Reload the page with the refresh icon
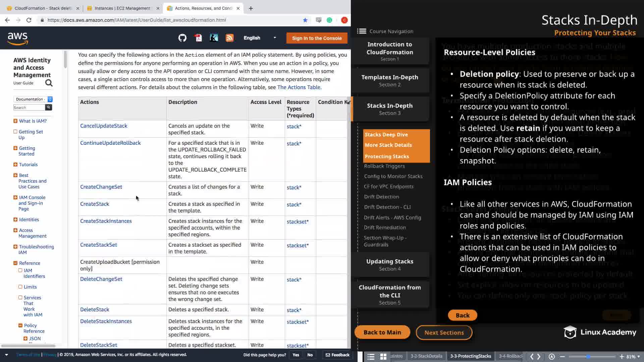Viewport: 644px width, 362px height. tap(29, 20)
